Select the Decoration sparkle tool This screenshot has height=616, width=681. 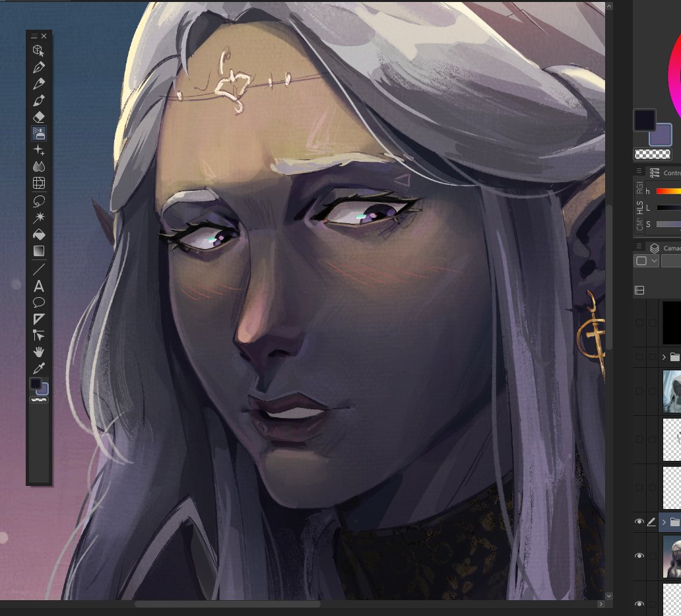point(39,151)
